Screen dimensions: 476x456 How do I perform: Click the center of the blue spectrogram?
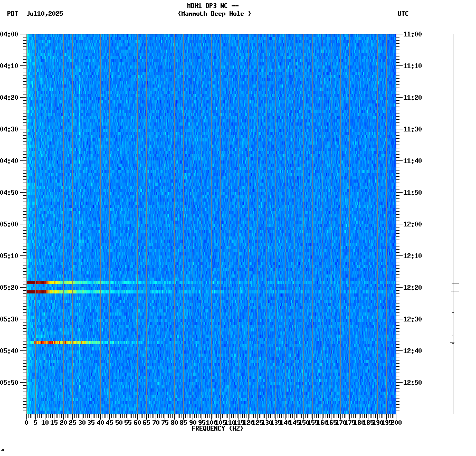pos(211,224)
